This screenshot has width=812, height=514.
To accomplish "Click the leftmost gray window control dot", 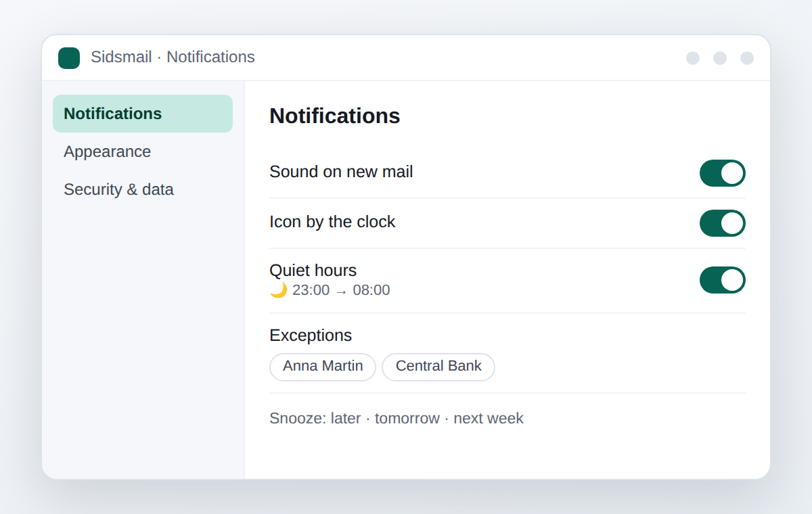I will (x=693, y=58).
